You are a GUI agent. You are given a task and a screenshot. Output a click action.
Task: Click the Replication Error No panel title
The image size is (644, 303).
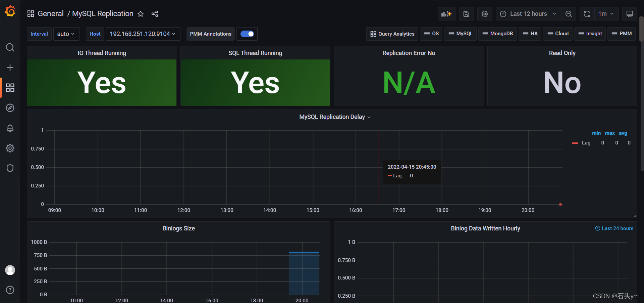(x=409, y=53)
